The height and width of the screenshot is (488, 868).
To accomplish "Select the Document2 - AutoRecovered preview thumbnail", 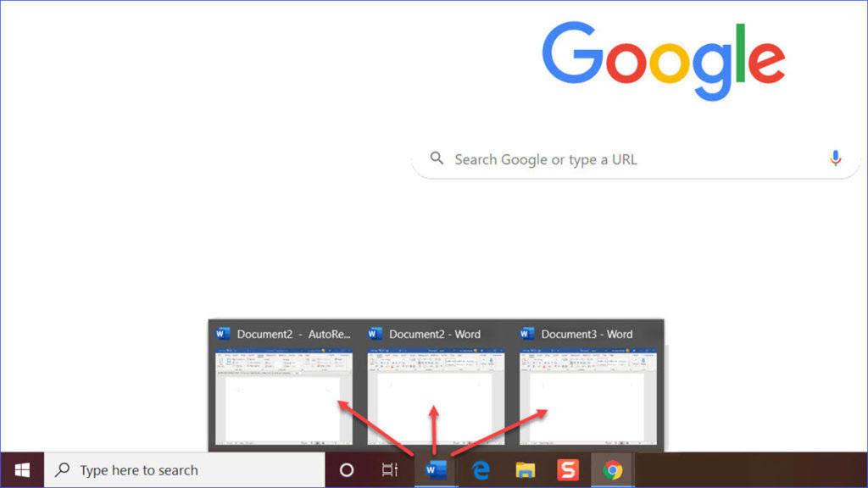I will [284, 396].
